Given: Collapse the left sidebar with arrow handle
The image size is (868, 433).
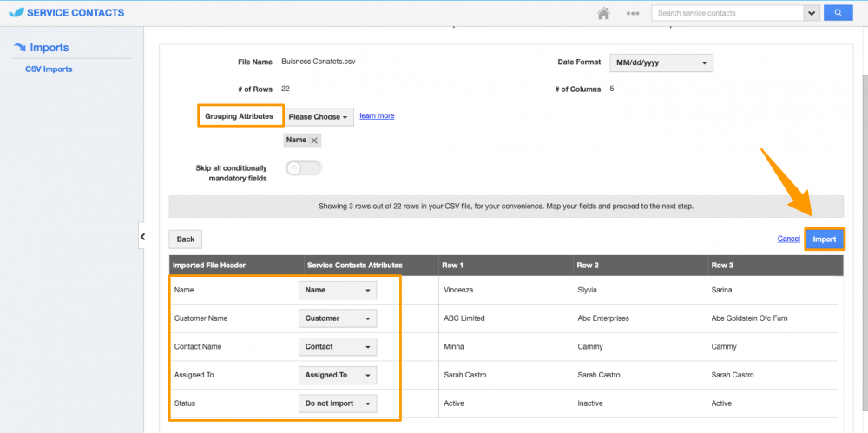Looking at the screenshot, I should [142, 237].
